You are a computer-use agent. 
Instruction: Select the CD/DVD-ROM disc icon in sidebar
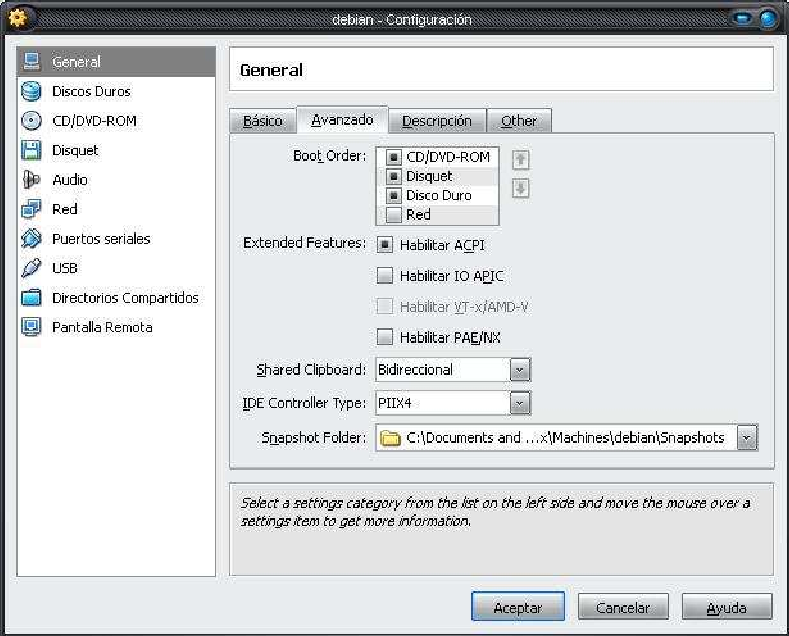pos(31,121)
